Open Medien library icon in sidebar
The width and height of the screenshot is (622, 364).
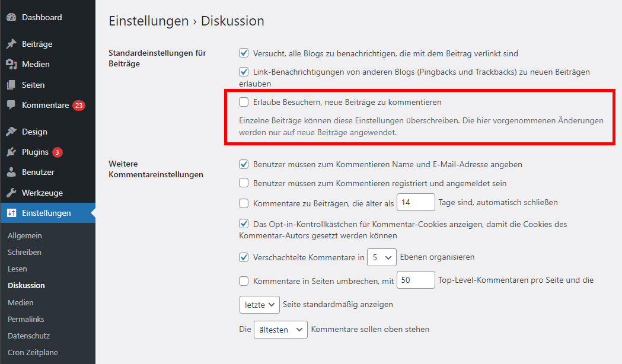click(11, 64)
